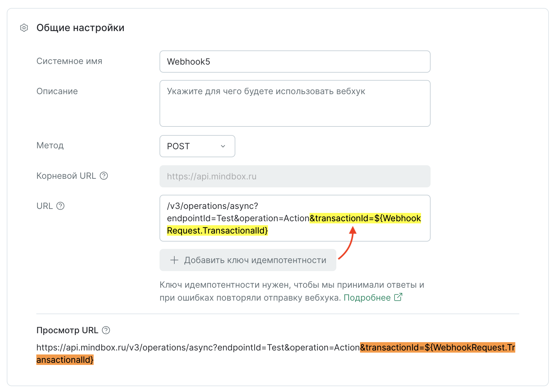Click the Добавить ключ идемпотентности button
This screenshot has height=392, width=555.
pyautogui.click(x=248, y=260)
